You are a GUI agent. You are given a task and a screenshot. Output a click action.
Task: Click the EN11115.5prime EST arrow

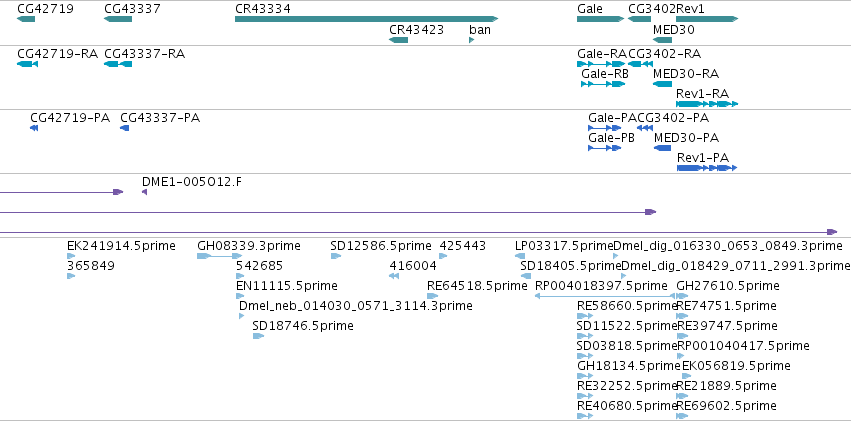pos(240,296)
